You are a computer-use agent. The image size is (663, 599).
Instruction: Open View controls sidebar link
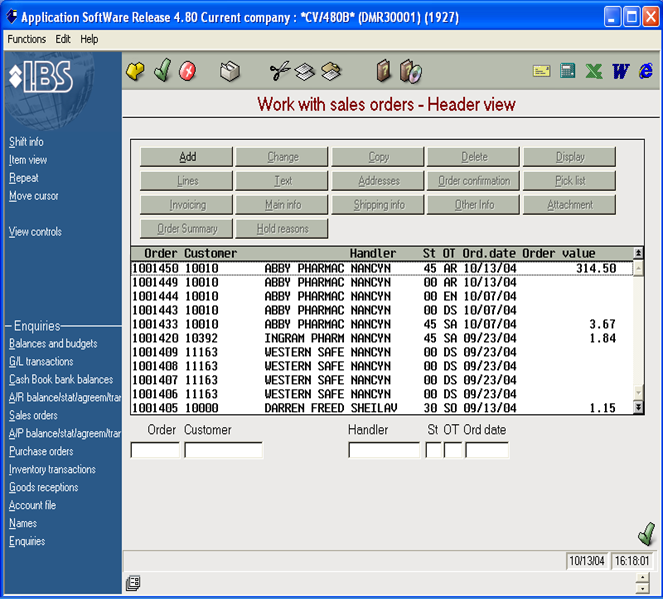click(35, 232)
